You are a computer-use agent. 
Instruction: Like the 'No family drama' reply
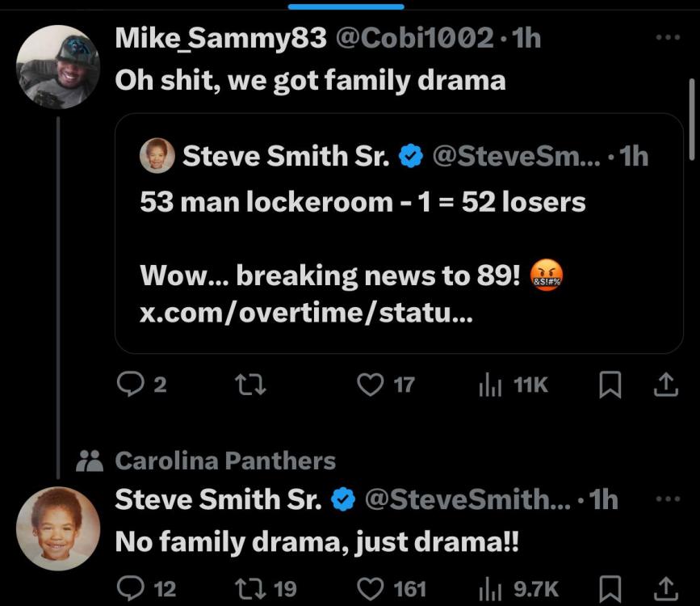[x=370, y=588]
